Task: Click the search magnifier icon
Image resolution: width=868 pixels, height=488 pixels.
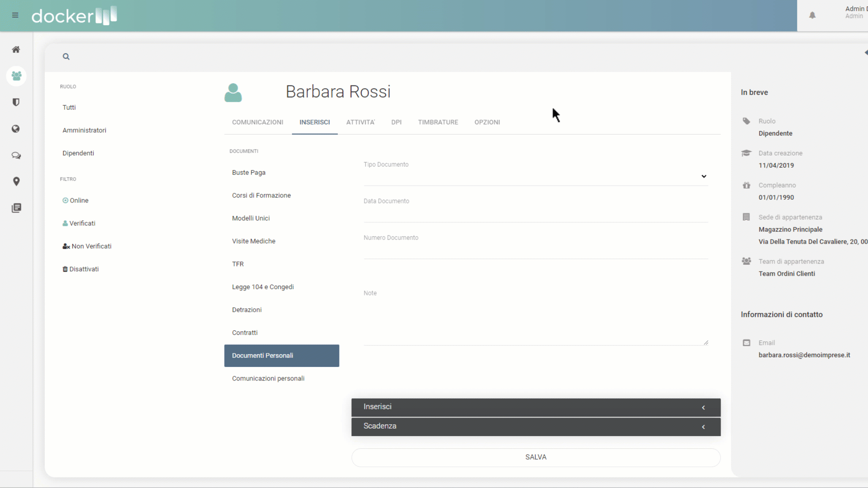Action: click(x=66, y=57)
